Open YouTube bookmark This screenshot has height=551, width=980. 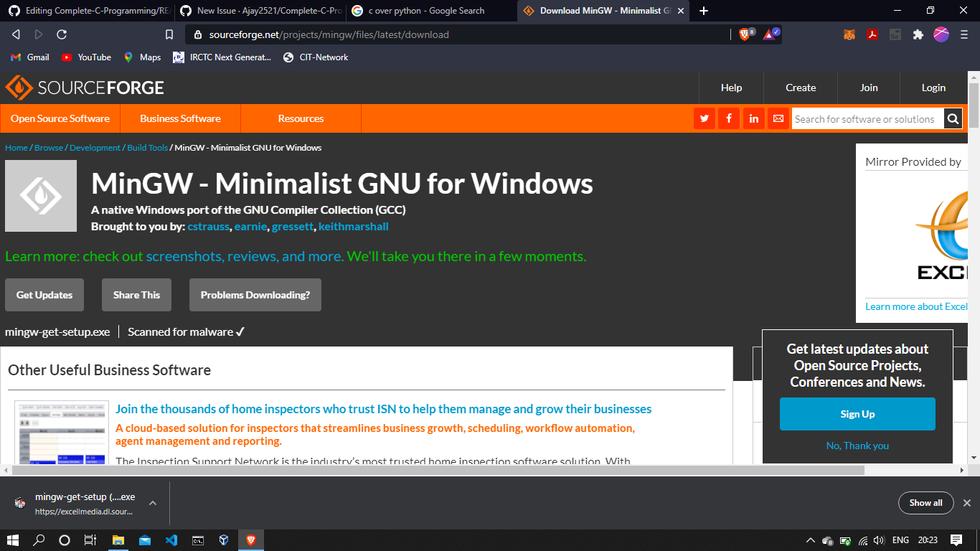(87, 57)
